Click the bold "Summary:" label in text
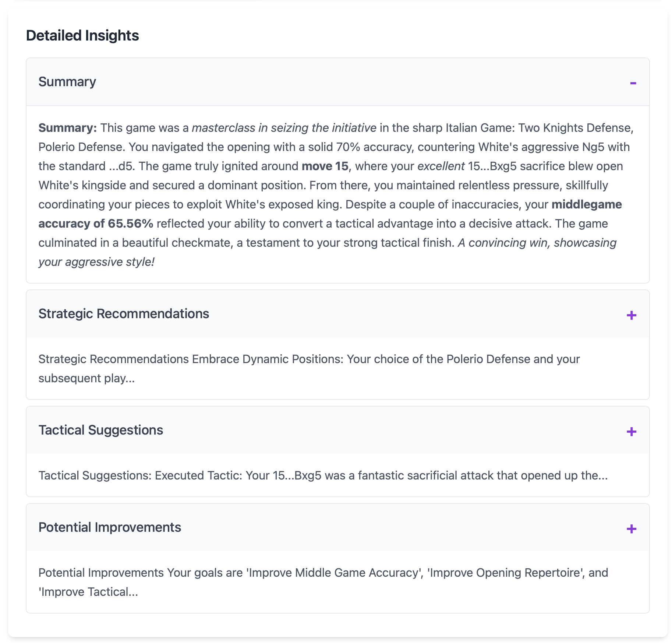The width and height of the screenshot is (672, 643). 67,128
